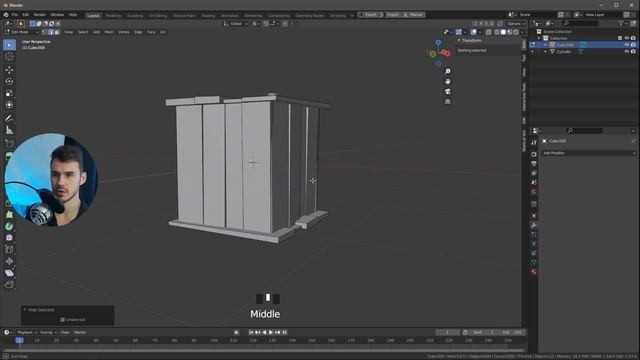This screenshot has height=360, width=640.
Task: Collapse the Transform panel
Action: (459, 40)
